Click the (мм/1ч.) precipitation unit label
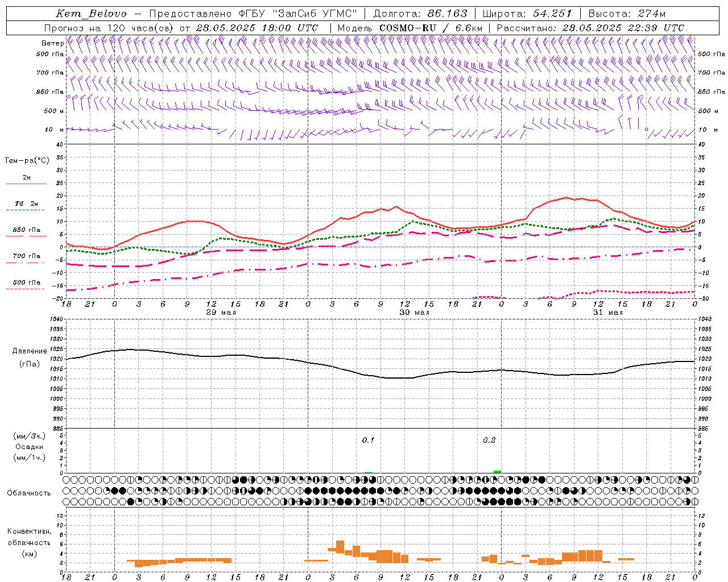728x582 pixels. tap(29, 458)
